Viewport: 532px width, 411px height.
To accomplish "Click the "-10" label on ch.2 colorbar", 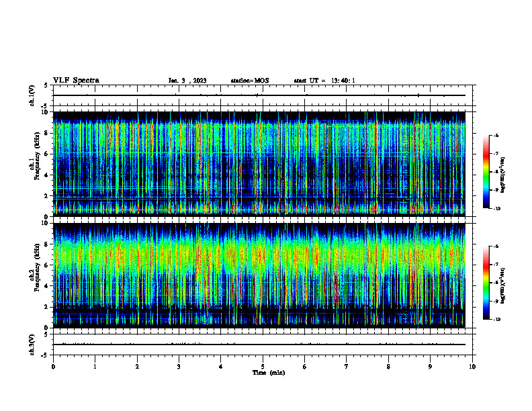I will click(497, 320).
